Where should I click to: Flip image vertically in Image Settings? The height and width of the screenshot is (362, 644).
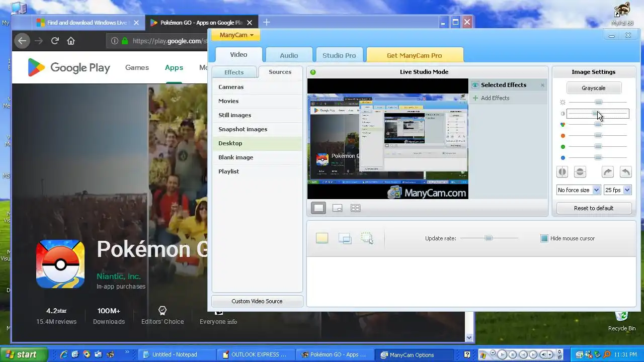pyautogui.click(x=580, y=172)
